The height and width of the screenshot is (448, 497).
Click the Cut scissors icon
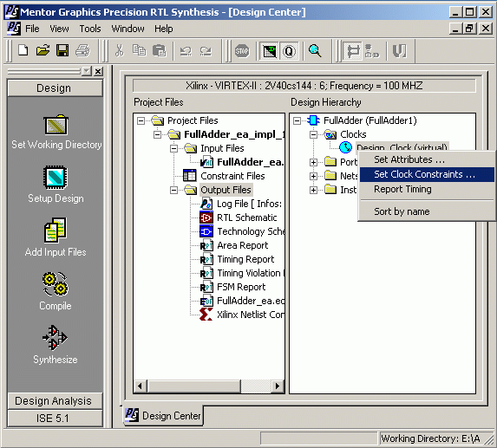coord(119,50)
